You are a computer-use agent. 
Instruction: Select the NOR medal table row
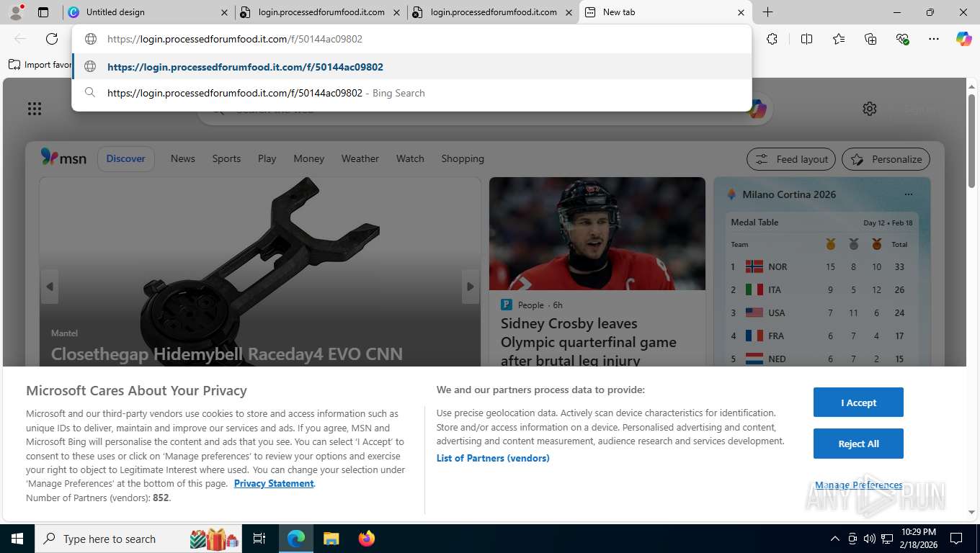click(x=821, y=266)
